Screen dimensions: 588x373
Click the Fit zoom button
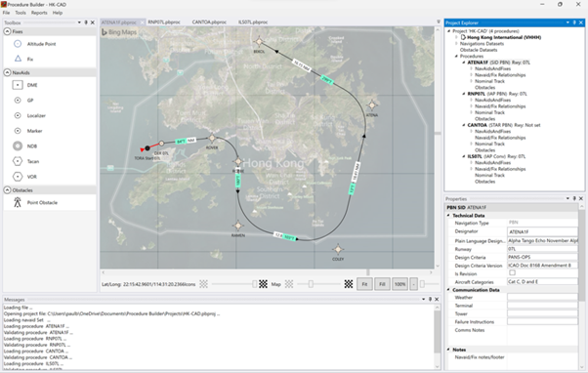point(364,284)
